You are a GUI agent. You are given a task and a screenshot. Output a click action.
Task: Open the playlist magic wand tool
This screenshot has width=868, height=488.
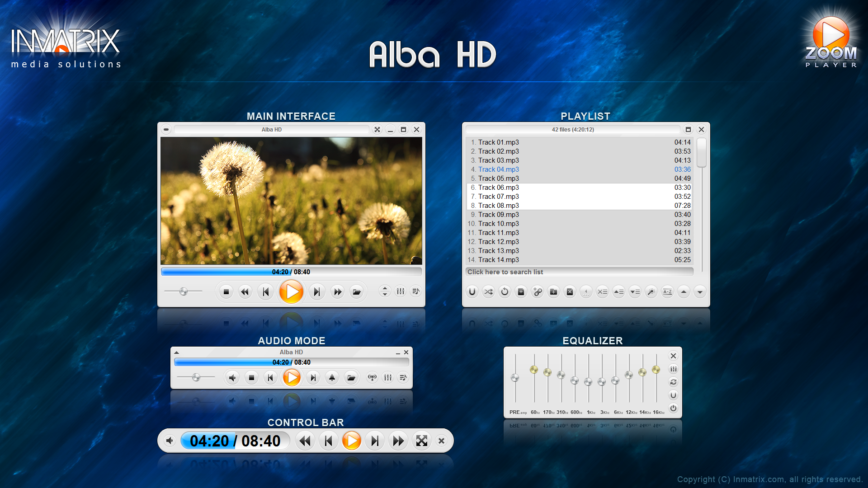(x=651, y=292)
